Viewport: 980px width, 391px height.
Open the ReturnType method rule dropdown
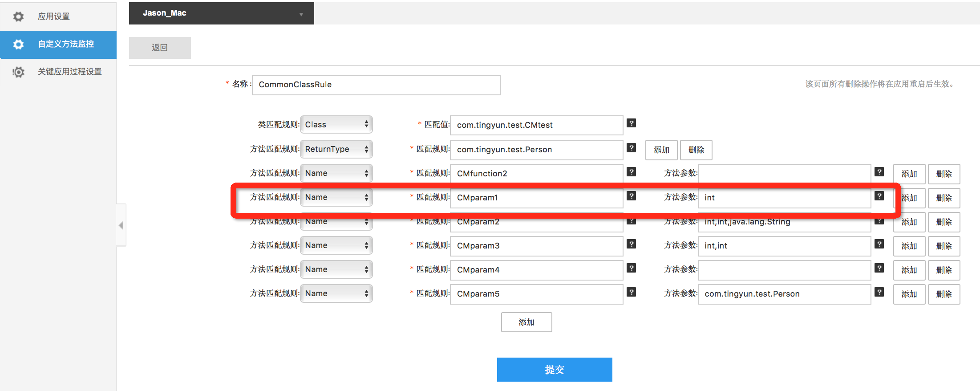[x=336, y=149]
